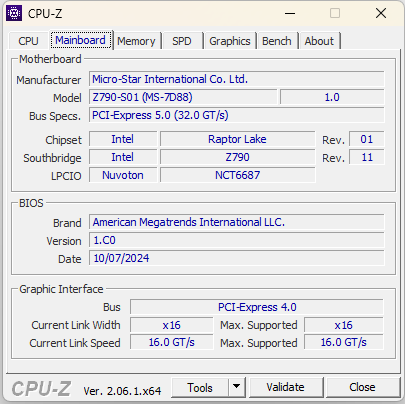This screenshot has height=404, width=405.
Task: Click the LPCIO NCT6687 value
Action: (237, 175)
